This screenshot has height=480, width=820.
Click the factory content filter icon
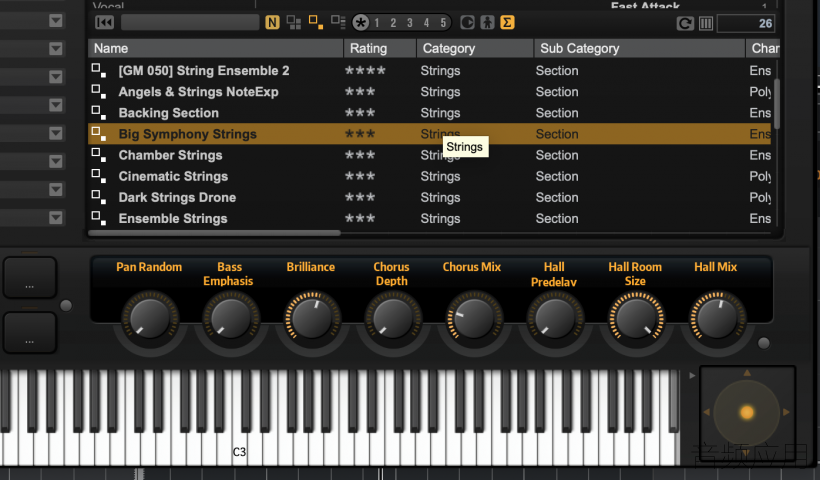468,22
